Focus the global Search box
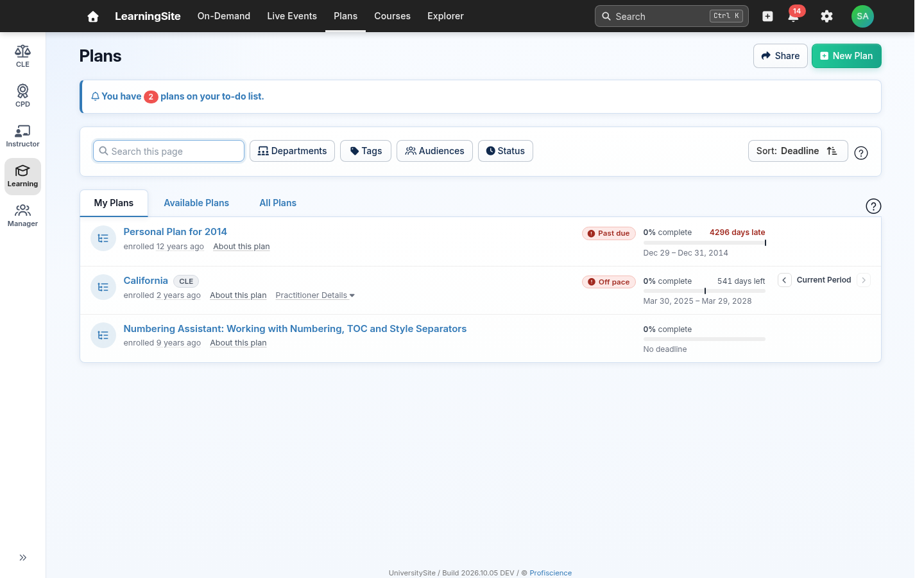This screenshot has height=578, width=924. [x=672, y=16]
